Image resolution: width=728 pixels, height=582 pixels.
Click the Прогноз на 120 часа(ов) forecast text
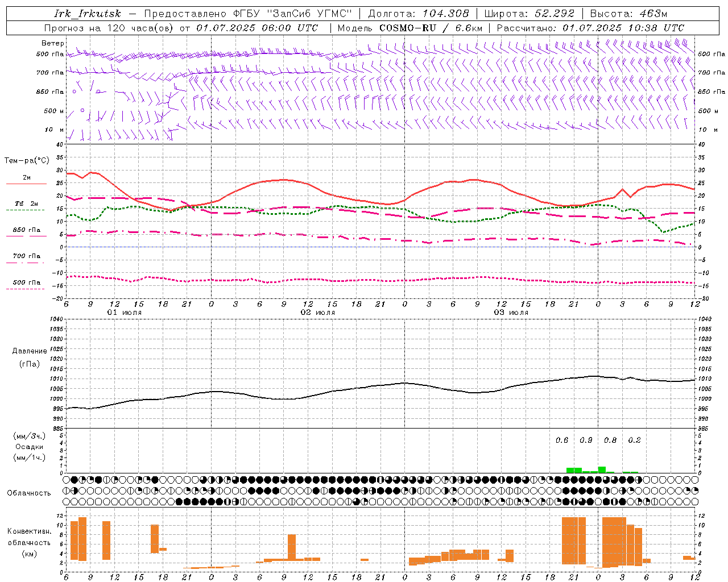coord(109,28)
